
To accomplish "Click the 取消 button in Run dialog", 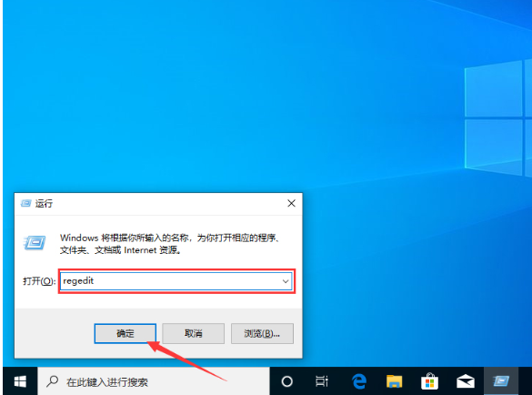I will pyautogui.click(x=194, y=333).
